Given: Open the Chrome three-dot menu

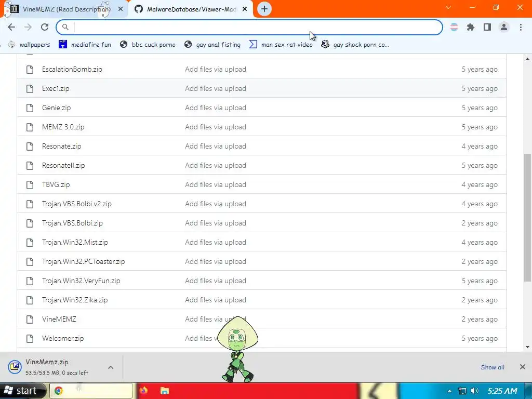Looking at the screenshot, I should pyautogui.click(x=521, y=27).
